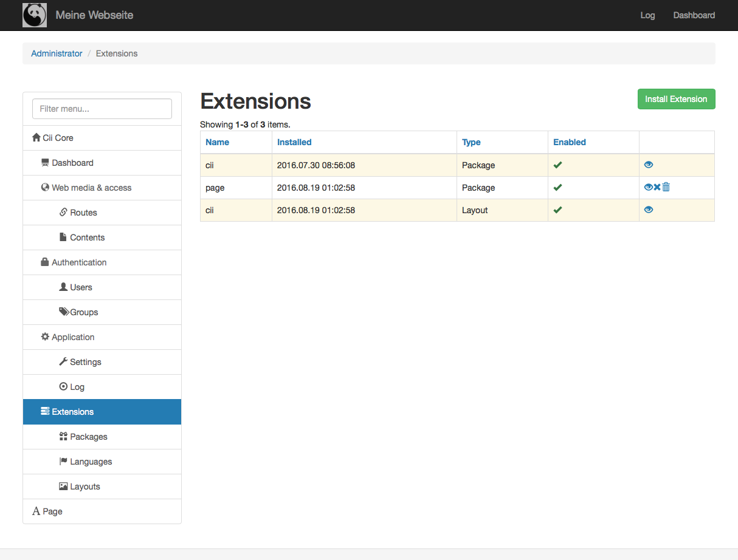The width and height of the screenshot is (738, 560).
Task: Open the Page item in the sidebar
Action: [102, 511]
